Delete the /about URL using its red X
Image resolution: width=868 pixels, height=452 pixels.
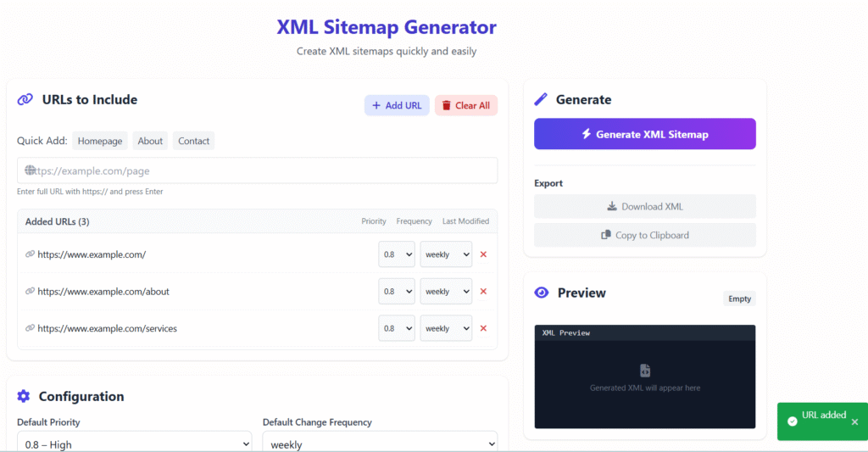coord(483,292)
